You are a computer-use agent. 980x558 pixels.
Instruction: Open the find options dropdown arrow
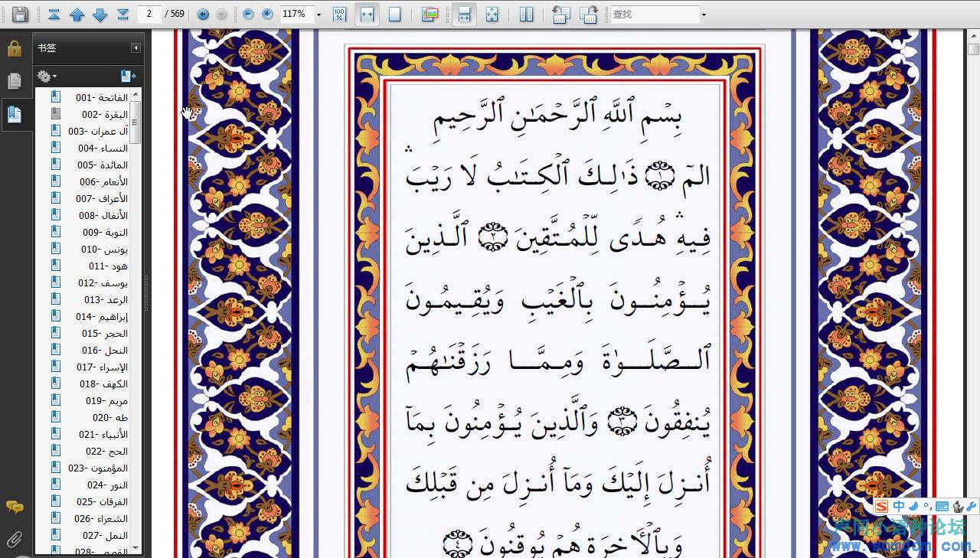click(x=704, y=15)
